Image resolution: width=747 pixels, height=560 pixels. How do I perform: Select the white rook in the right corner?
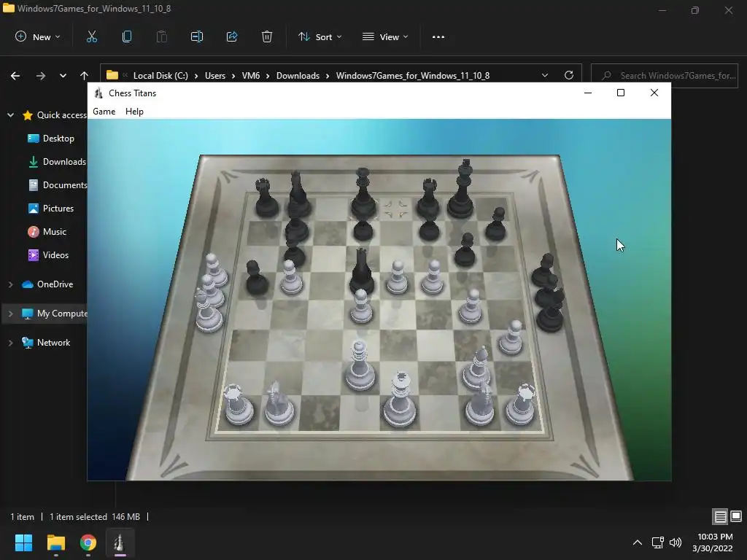pos(520,405)
